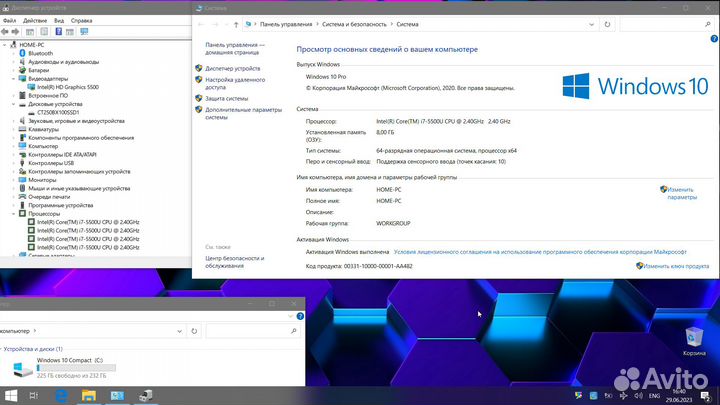Launch Microsoft Edge from the taskbar
The height and width of the screenshot is (405, 720).
[x=62, y=395]
